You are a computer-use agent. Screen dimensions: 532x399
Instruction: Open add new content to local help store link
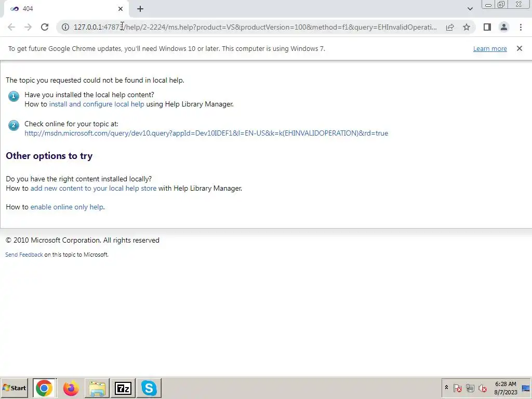pyautogui.click(x=94, y=188)
